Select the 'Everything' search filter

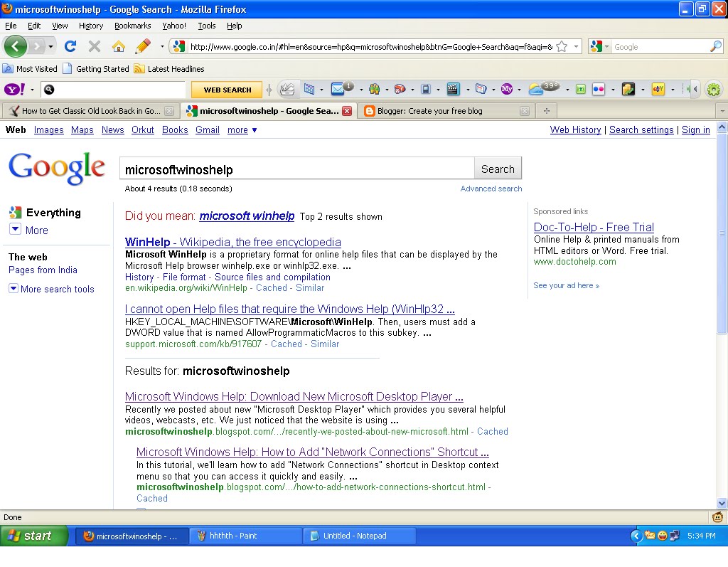[x=54, y=213]
